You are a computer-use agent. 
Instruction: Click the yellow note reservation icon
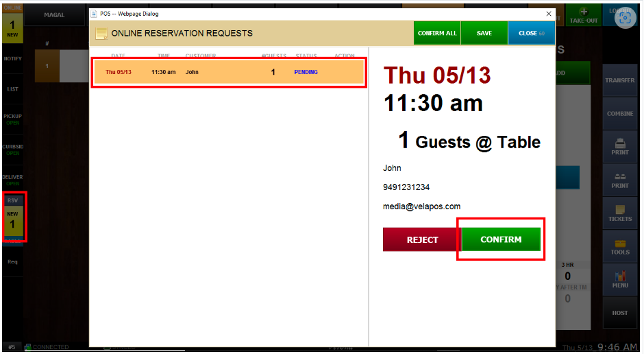pyautogui.click(x=101, y=34)
